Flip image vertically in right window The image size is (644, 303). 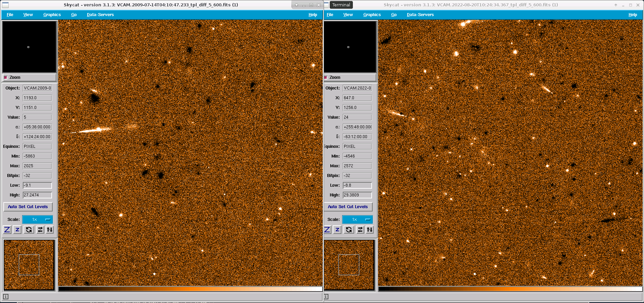pos(370,230)
